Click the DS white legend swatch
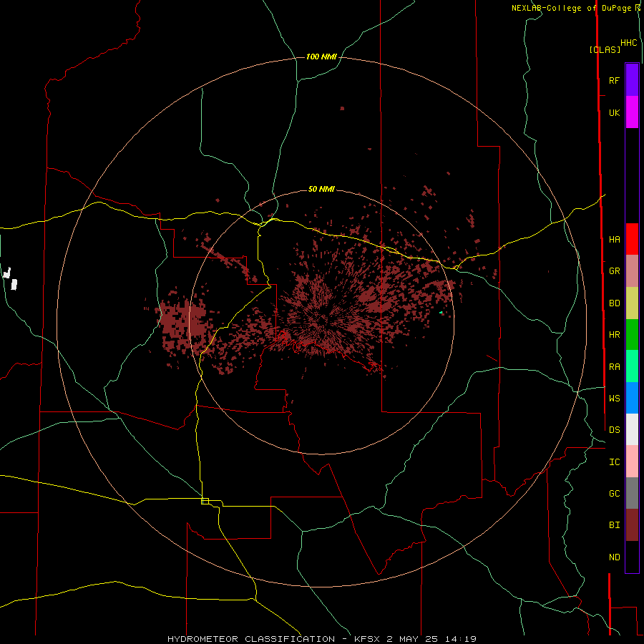 (x=632, y=429)
